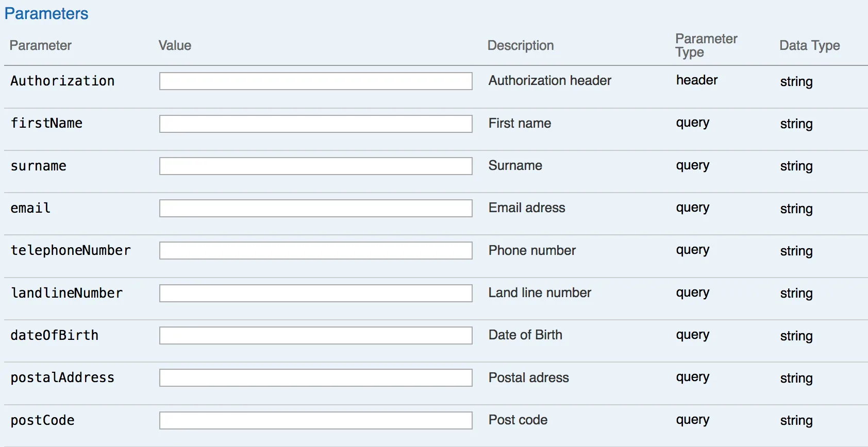Select the dateOfBirth value input field
Viewport: 868px width, 447px height.
point(315,336)
